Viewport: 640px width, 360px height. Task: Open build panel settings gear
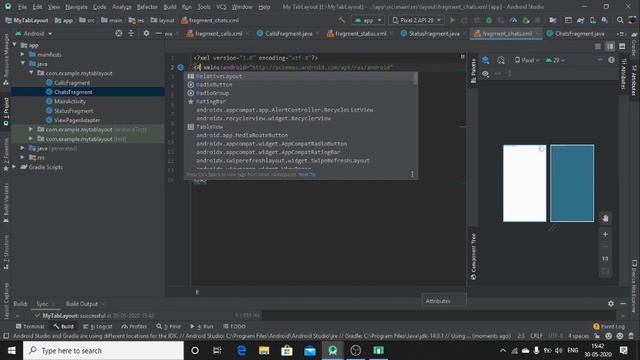(611, 304)
